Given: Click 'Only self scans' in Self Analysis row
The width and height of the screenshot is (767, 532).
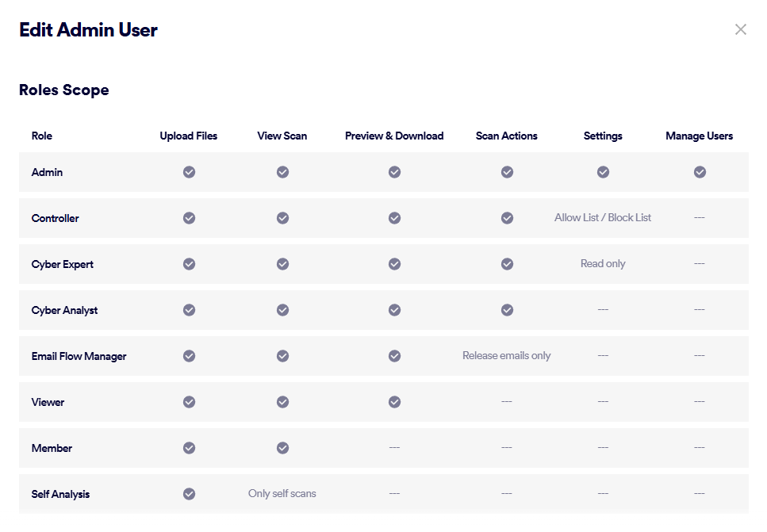Looking at the screenshot, I should click(282, 493).
